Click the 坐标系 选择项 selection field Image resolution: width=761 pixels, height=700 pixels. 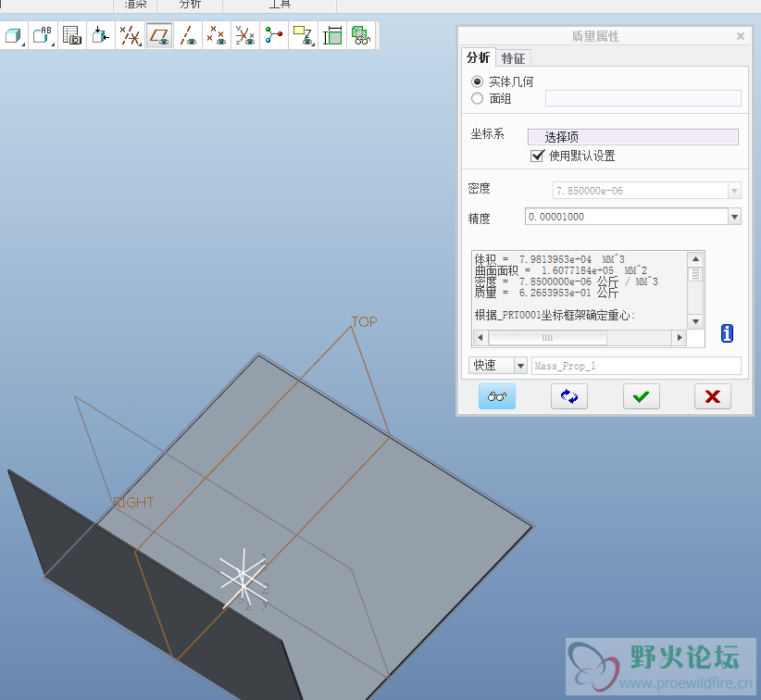pyautogui.click(x=633, y=137)
